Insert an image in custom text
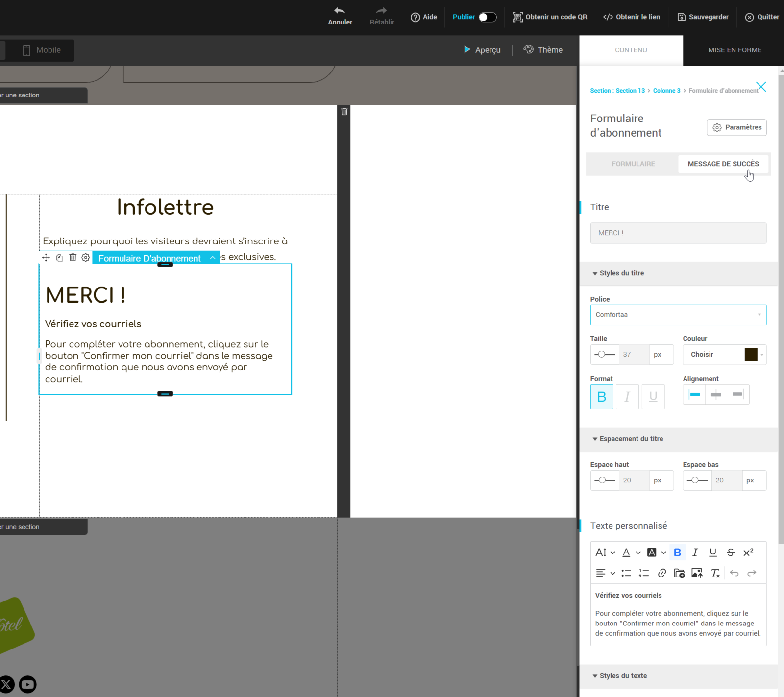This screenshot has height=697, width=784. coord(697,573)
